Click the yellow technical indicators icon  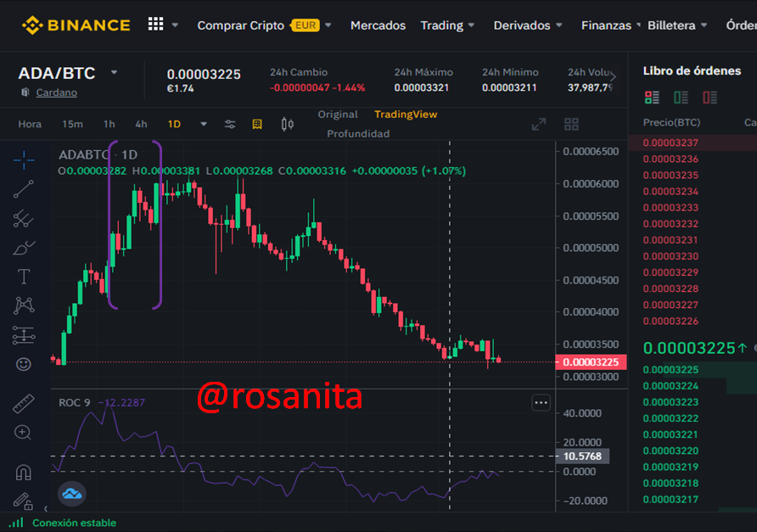[257, 124]
